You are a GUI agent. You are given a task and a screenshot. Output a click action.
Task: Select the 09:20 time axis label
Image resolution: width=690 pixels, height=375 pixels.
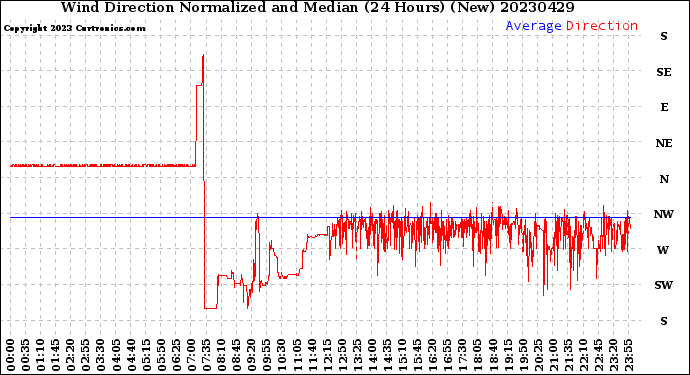tap(251, 355)
